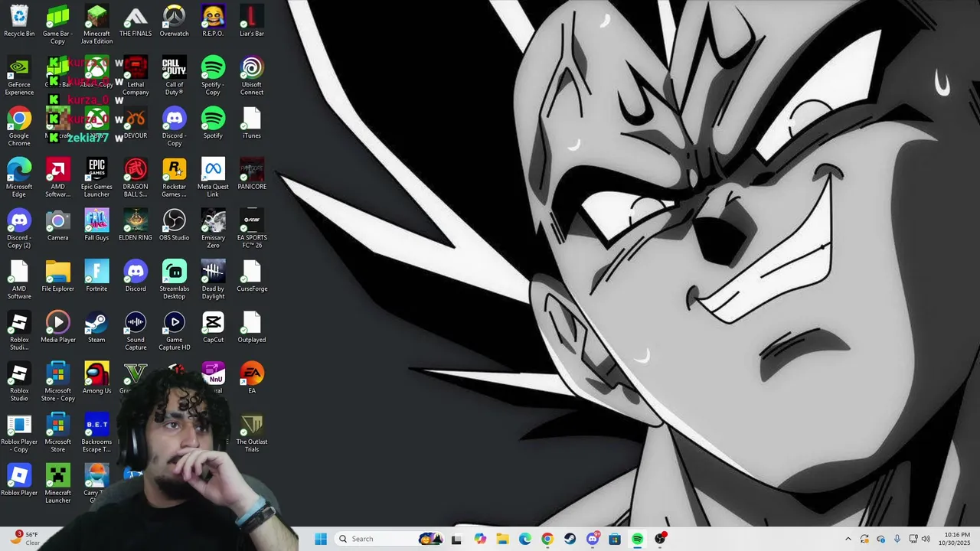Open ELDEN RING shortcut

[x=136, y=225]
